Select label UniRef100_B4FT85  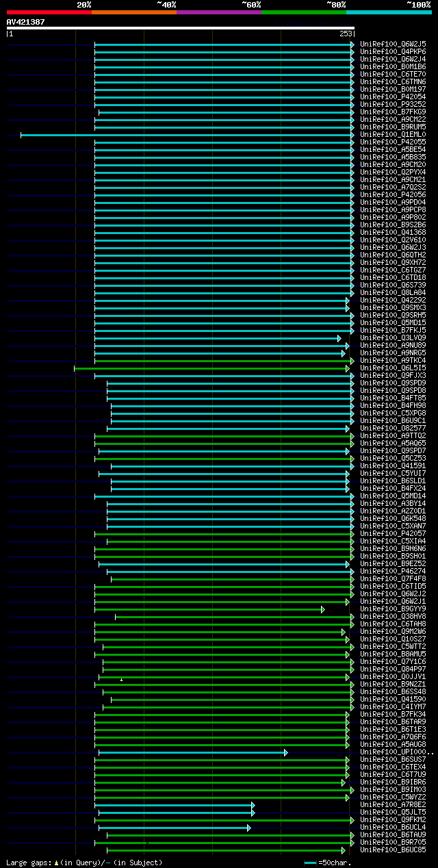[x=393, y=398]
